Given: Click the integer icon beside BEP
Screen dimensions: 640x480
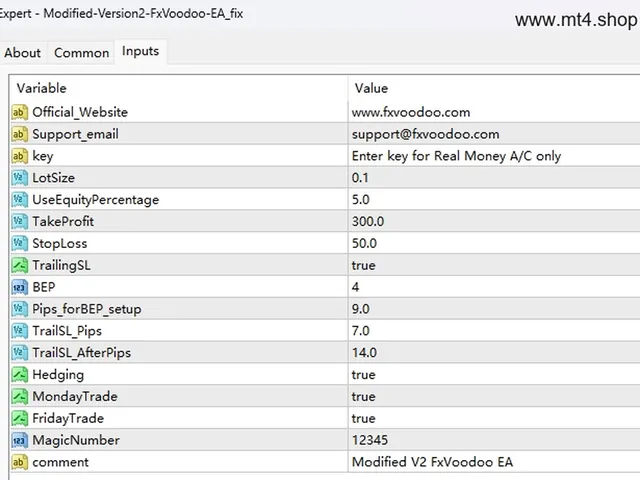Looking at the screenshot, I should [x=20, y=287].
